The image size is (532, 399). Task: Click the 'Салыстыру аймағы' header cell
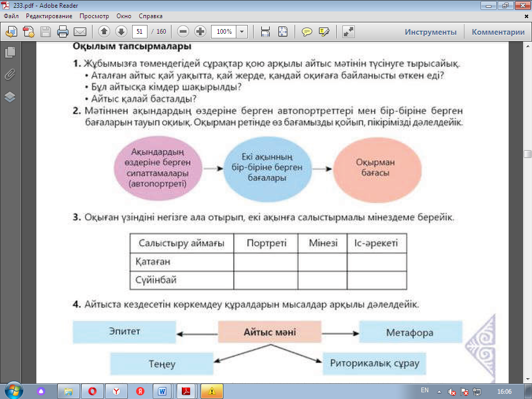point(181,243)
